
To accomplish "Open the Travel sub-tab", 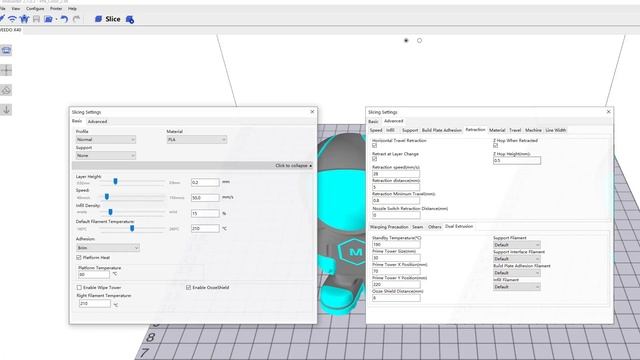I will (515, 130).
